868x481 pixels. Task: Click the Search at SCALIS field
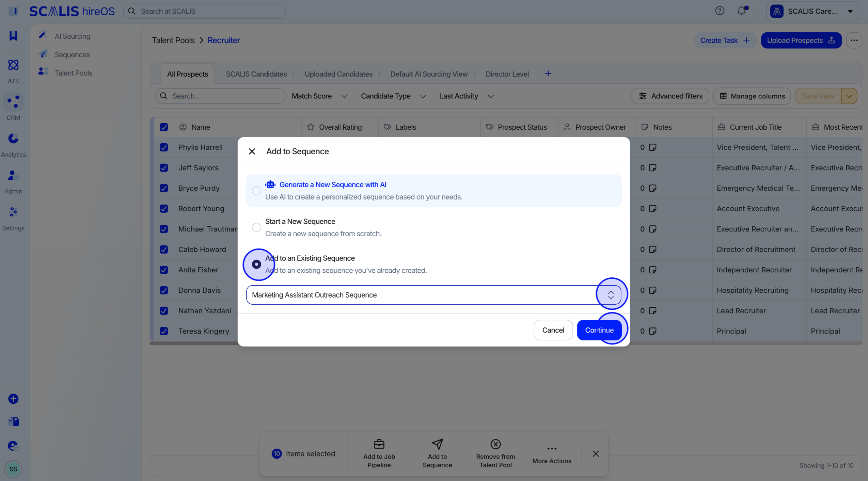(204, 11)
